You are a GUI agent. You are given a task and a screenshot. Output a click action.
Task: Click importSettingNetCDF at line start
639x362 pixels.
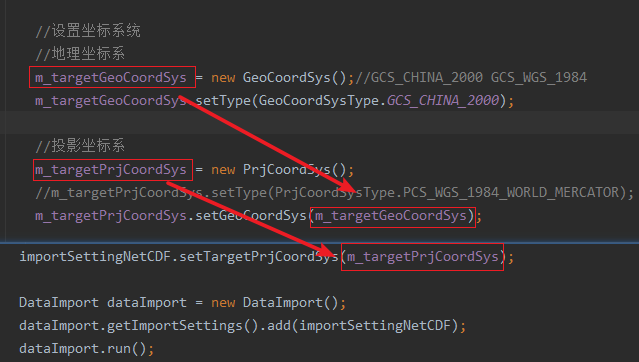point(95,257)
